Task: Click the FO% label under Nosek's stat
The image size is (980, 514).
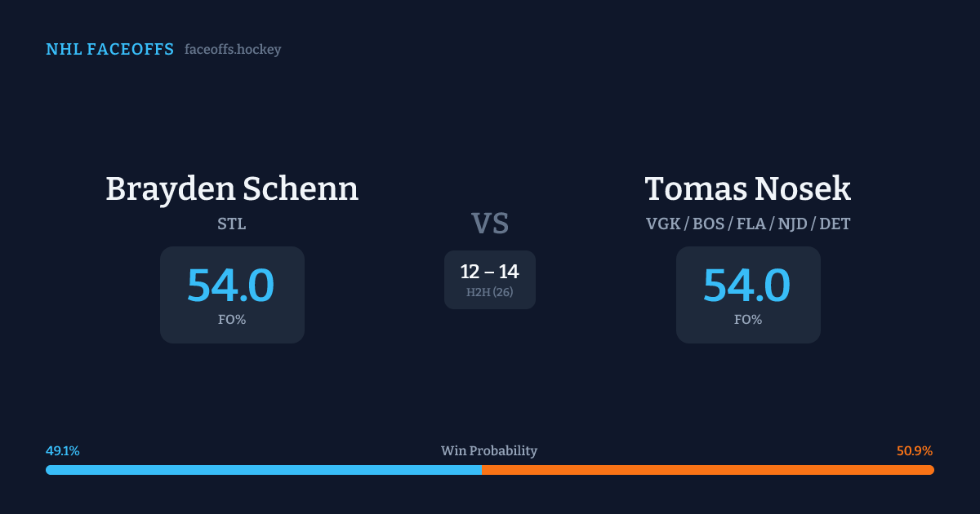Action: [748, 320]
